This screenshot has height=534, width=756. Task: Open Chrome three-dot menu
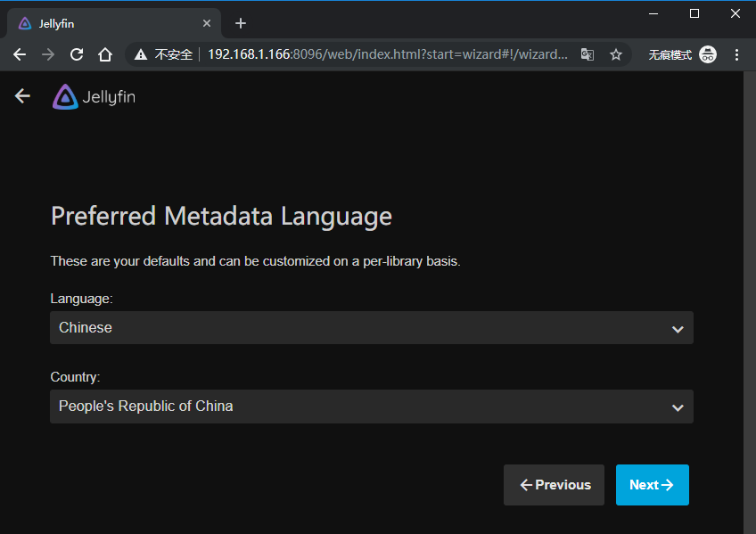pos(735,54)
